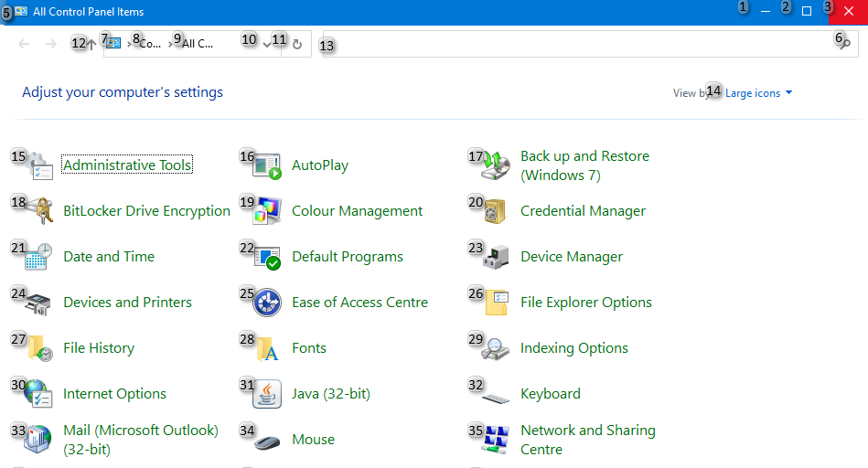Select 'Co...' breadcrumb in address bar
The width and height of the screenshot is (868, 468).
150,44
